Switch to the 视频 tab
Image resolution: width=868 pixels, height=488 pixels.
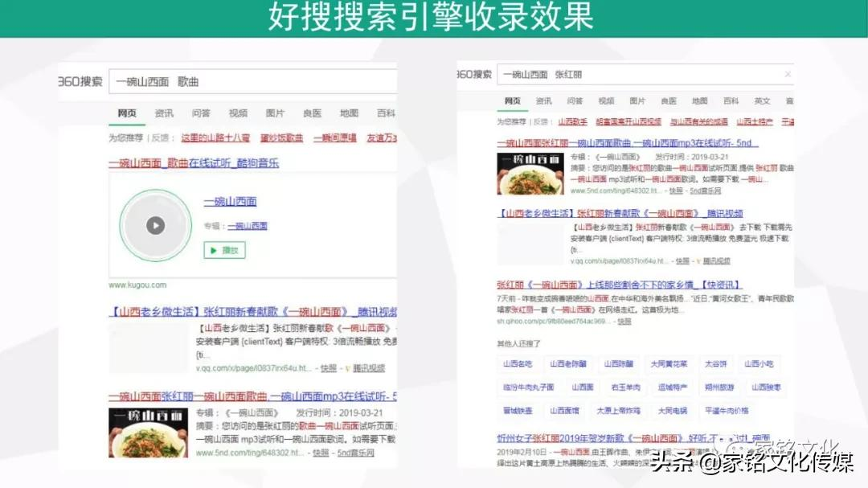point(238,113)
